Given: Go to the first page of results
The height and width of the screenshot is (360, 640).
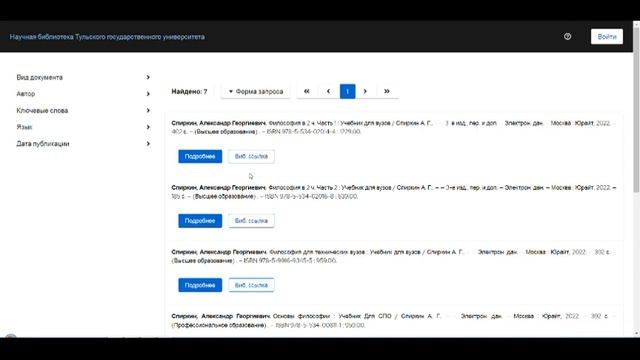Looking at the screenshot, I should (307, 91).
